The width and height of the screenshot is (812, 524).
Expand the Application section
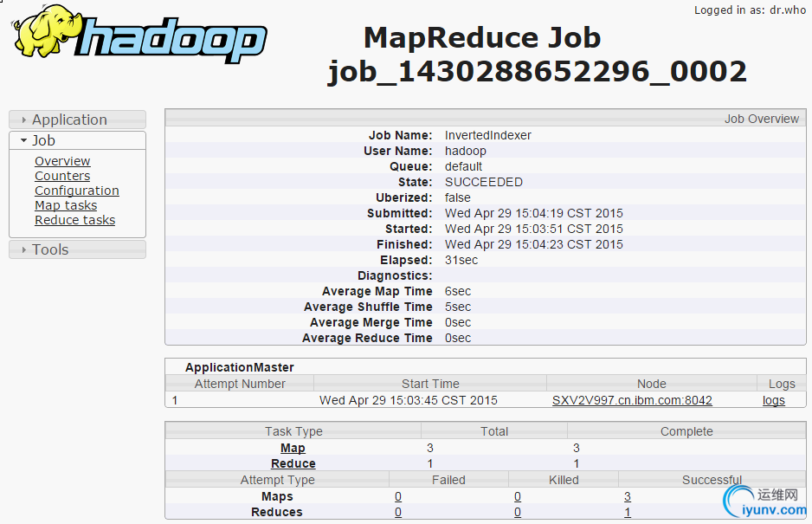point(78,120)
